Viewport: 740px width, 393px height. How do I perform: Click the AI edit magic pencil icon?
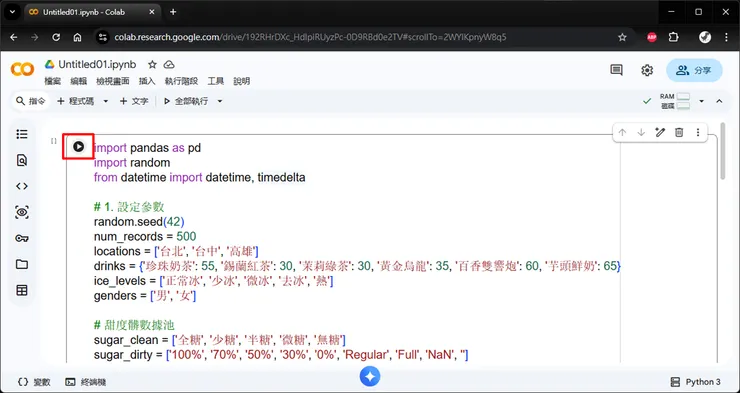[x=660, y=133]
